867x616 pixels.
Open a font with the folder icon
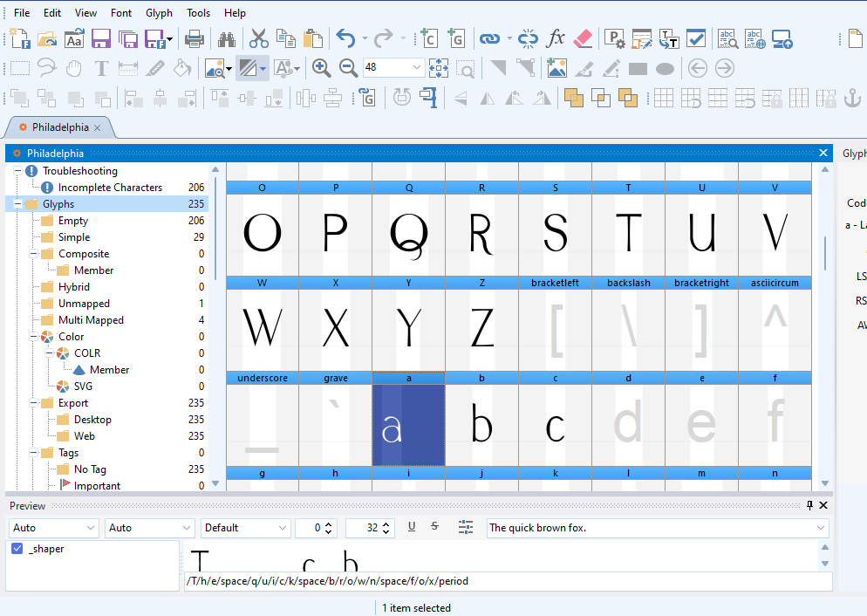click(47, 39)
